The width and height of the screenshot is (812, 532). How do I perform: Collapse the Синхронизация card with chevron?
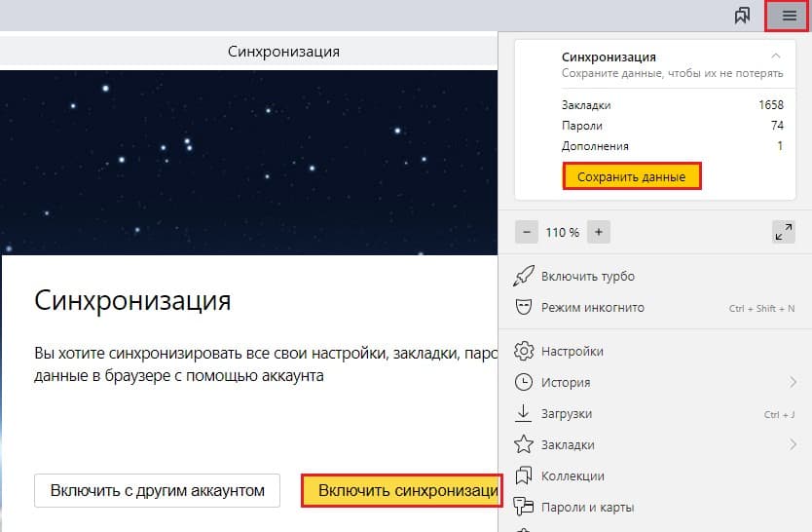click(775, 57)
